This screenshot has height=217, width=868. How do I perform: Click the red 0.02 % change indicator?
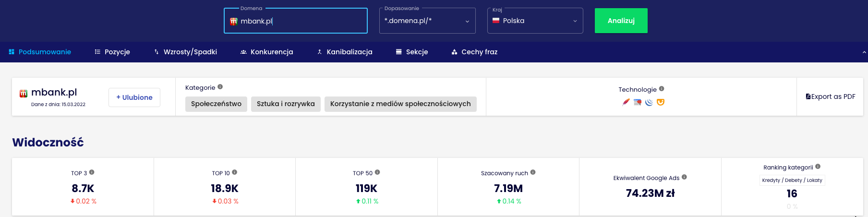84,201
